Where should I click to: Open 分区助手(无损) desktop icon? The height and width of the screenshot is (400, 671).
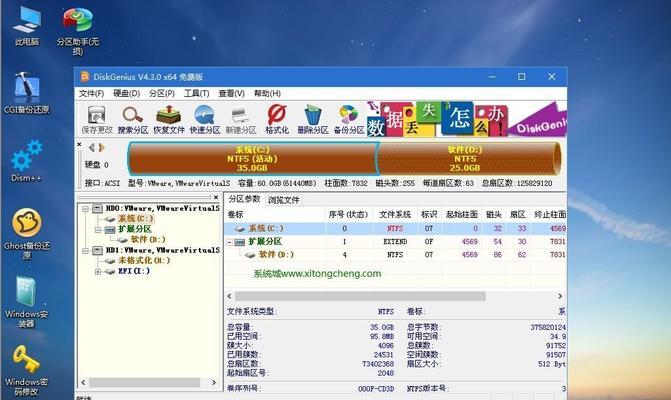tap(77, 31)
